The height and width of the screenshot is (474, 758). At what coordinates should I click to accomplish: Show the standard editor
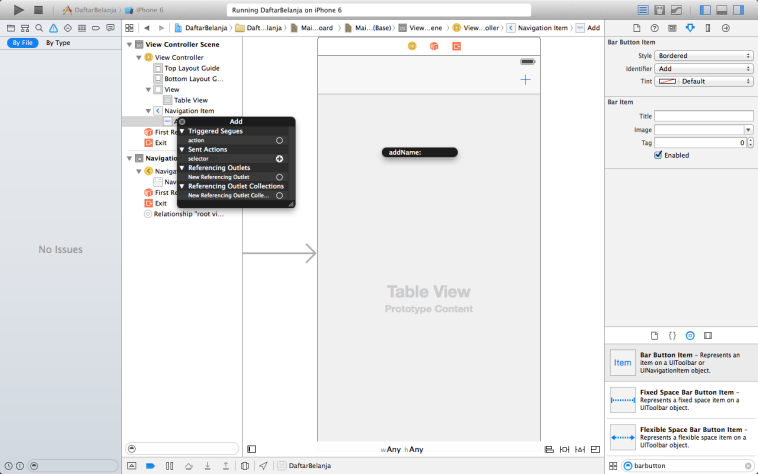(643, 10)
